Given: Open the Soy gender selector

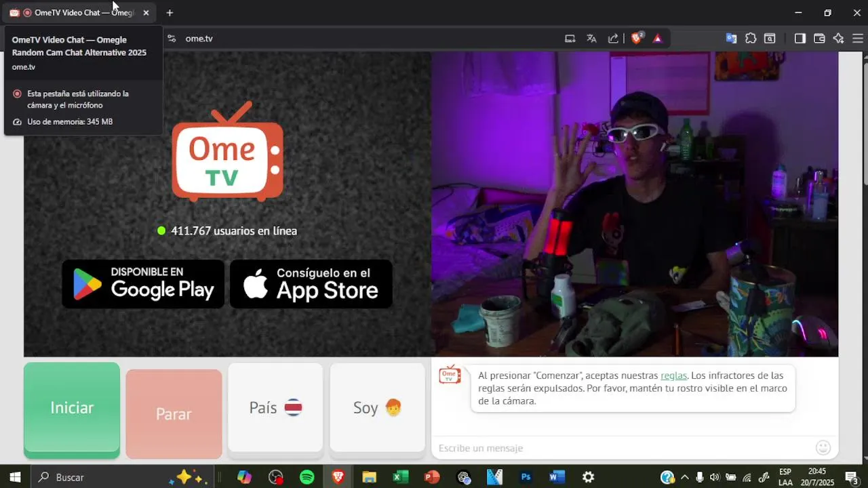Looking at the screenshot, I should pyautogui.click(x=377, y=407).
